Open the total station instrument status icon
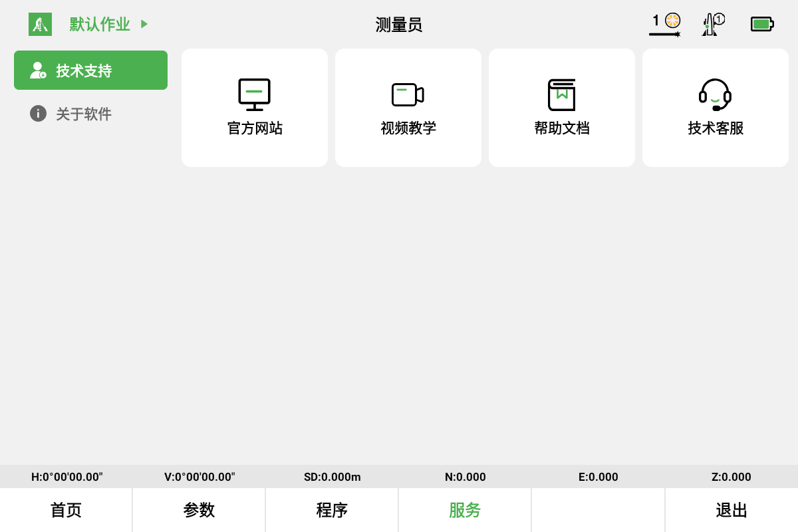798x532 pixels. (x=713, y=25)
